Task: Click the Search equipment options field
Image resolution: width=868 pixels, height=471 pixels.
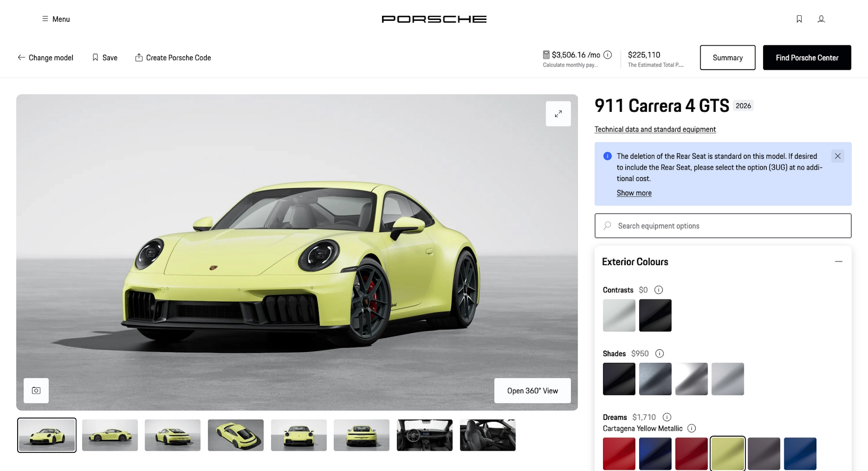Action: point(722,226)
